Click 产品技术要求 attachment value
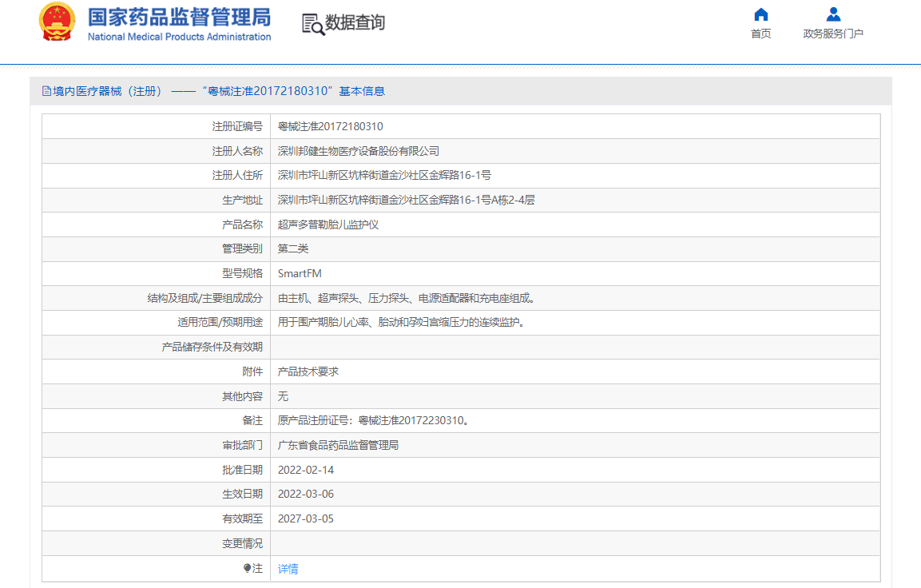Screen dimensions: 921x588 (308, 371)
